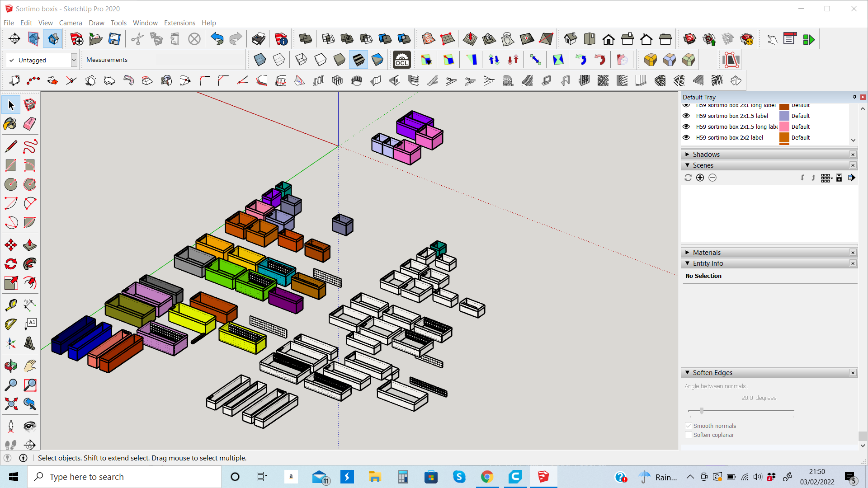This screenshot has height=488, width=868.
Task: Activate the Push/Pull tool
Action: coord(29,245)
